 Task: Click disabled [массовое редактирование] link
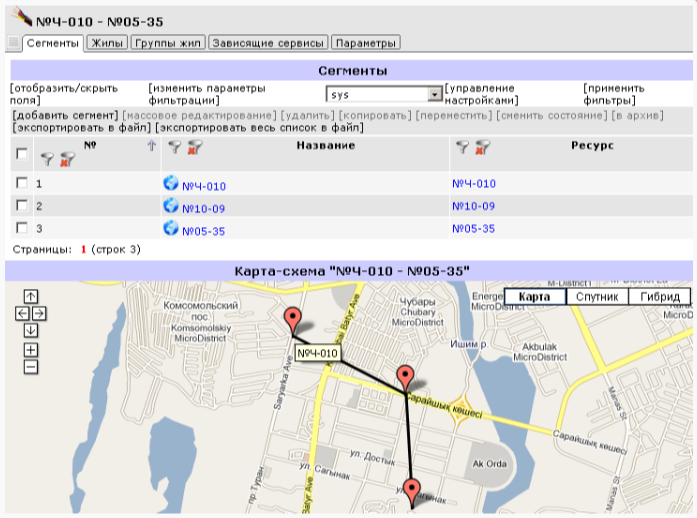[199, 116]
